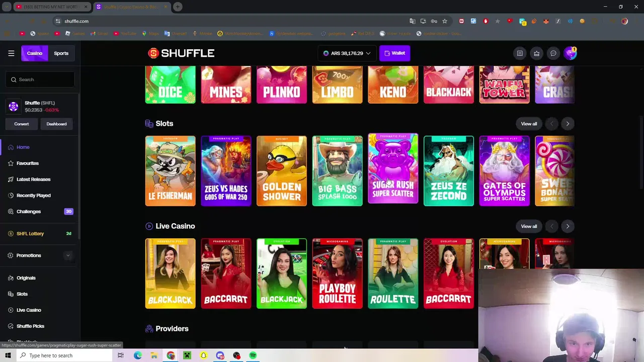Open Minecraft creeper icon in taskbar
The height and width of the screenshot is (362, 644).
tap(187, 355)
